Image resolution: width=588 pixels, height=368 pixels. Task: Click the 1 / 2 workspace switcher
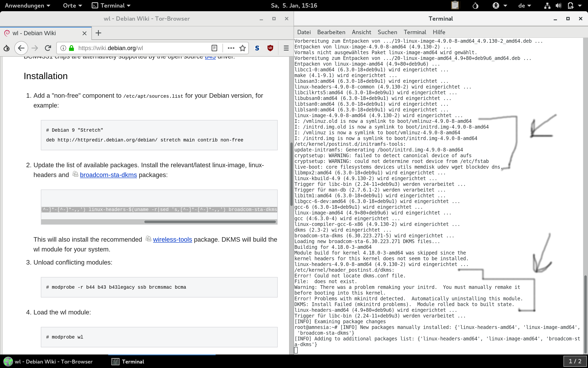click(575, 361)
